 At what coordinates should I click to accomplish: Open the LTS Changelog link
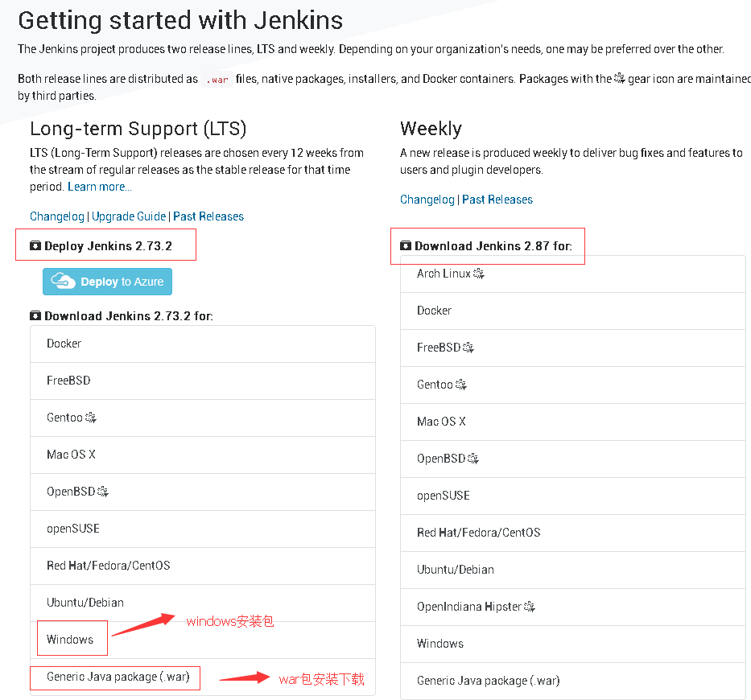pos(57,216)
